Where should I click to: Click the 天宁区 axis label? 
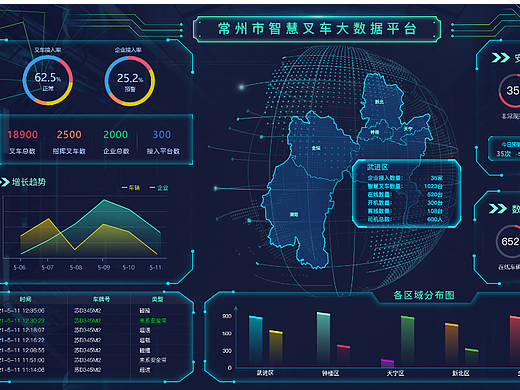tap(395, 373)
